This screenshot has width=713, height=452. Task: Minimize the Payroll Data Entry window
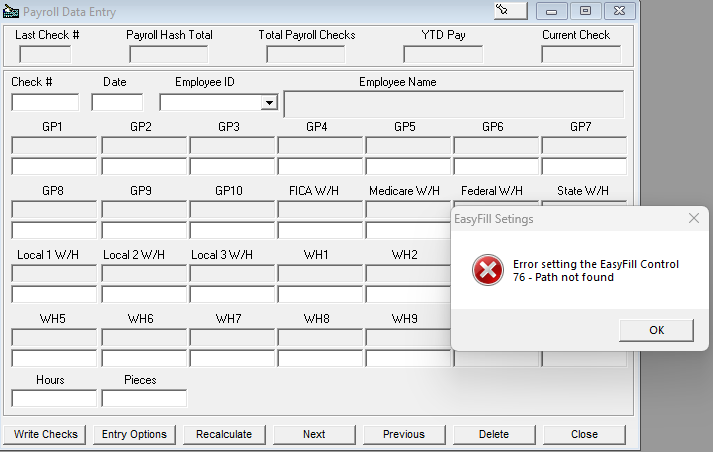(x=552, y=11)
